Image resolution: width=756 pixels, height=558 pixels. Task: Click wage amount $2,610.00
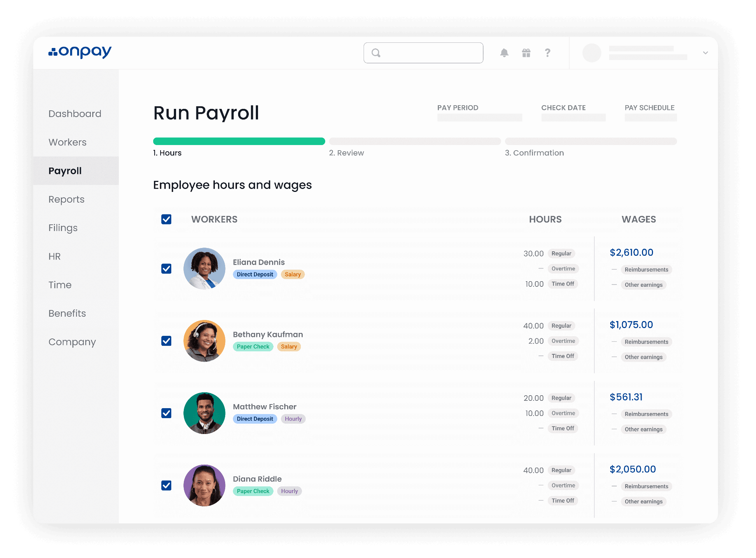(632, 252)
